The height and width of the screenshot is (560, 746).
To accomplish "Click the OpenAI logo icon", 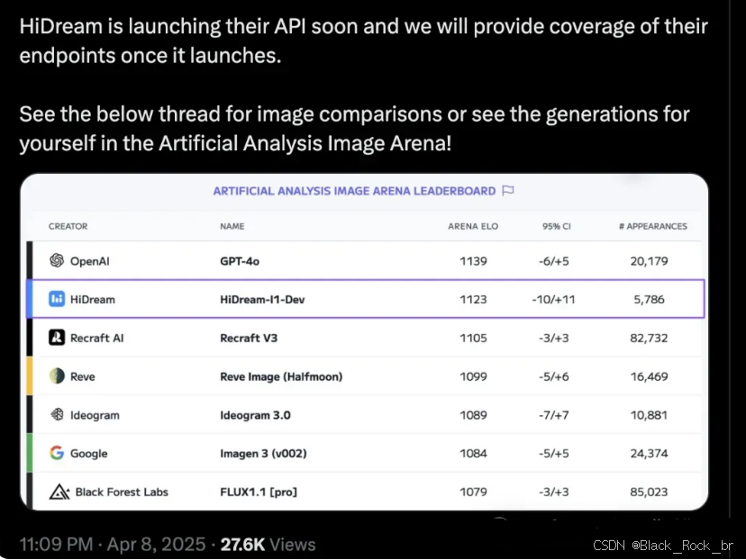I will click(x=57, y=260).
